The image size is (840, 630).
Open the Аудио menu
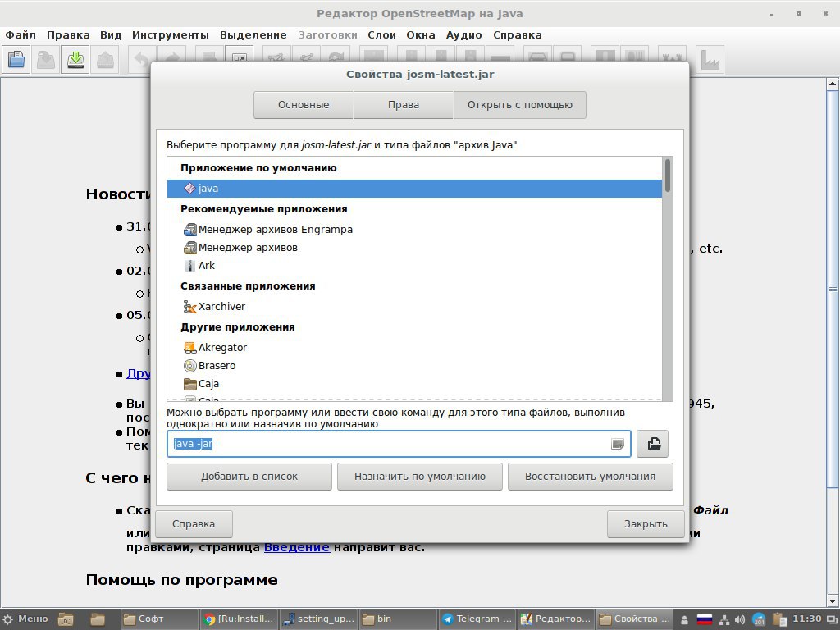(464, 34)
